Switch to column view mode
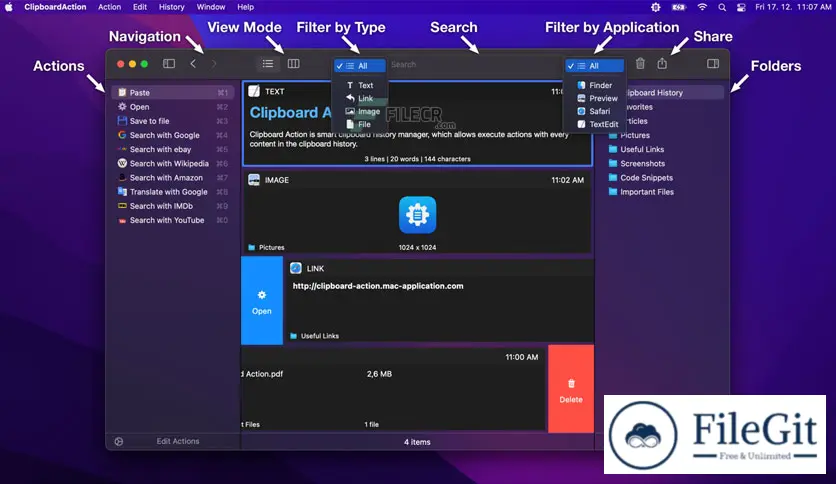 click(x=293, y=64)
